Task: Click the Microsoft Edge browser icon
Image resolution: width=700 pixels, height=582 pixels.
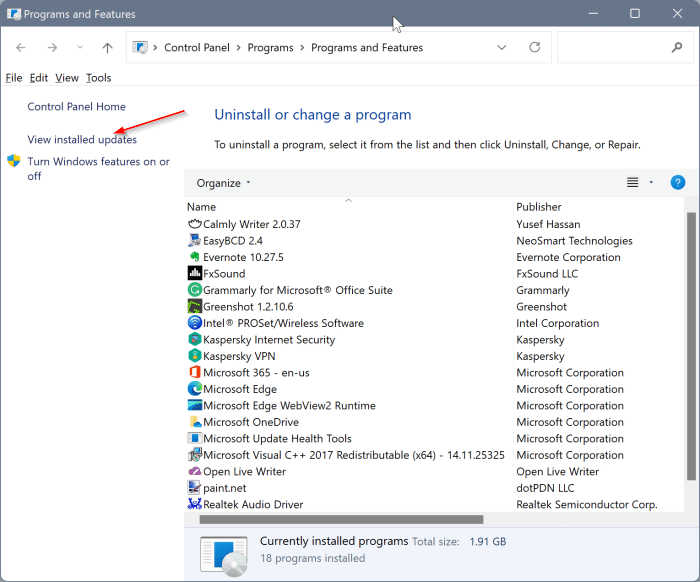Action: pyautogui.click(x=195, y=389)
